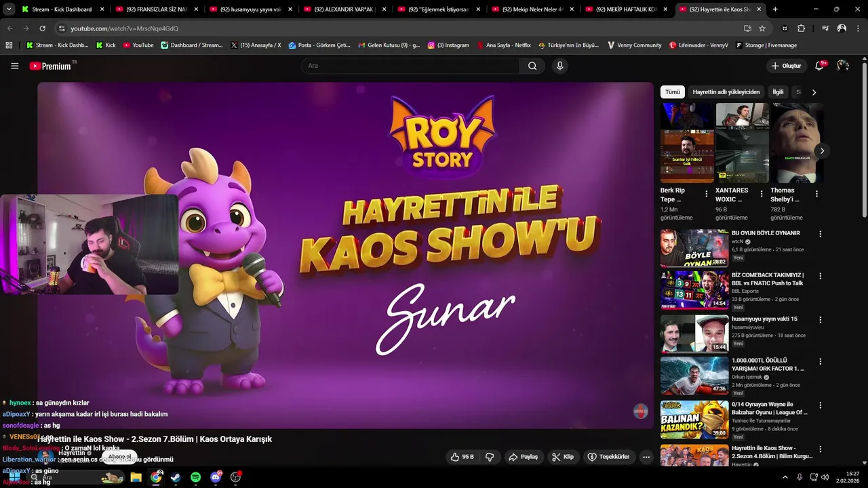Open options for BİZ COMEBACK TAKIMIYIZ video

pyautogui.click(x=821, y=277)
